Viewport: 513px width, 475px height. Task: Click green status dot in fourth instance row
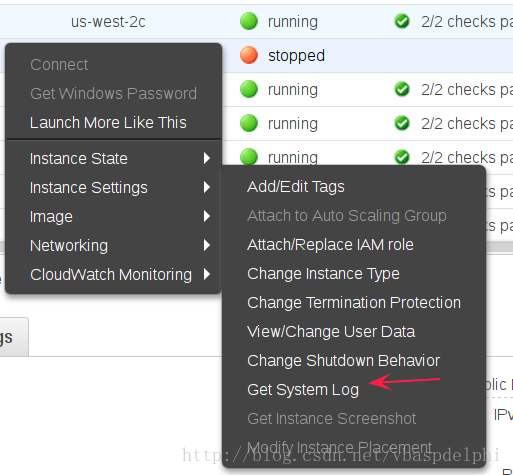click(x=249, y=123)
